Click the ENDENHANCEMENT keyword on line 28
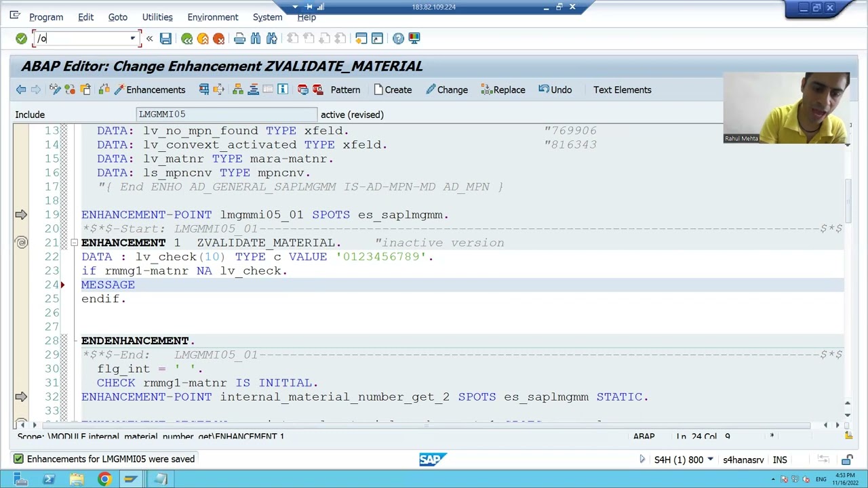868x488 pixels. pyautogui.click(x=135, y=340)
